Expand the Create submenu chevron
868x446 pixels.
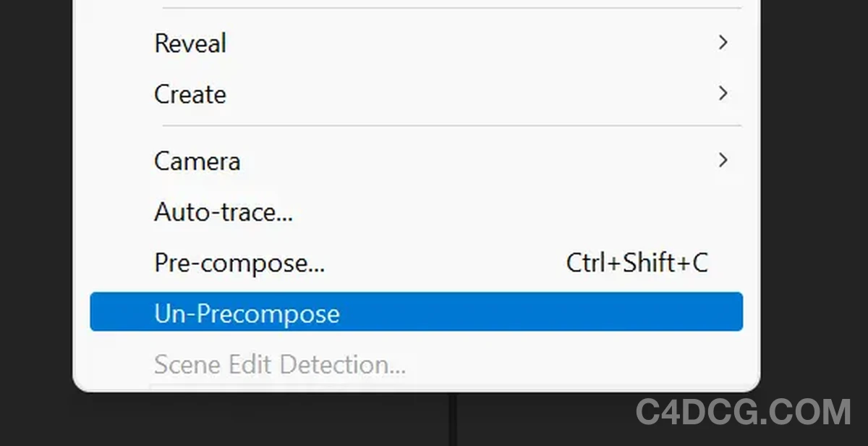(x=723, y=93)
